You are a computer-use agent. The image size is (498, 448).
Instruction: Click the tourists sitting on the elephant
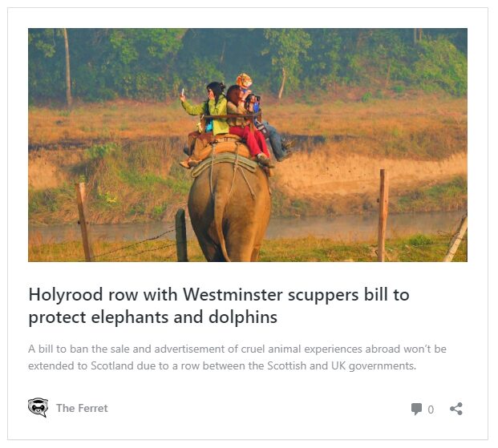pos(233,121)
